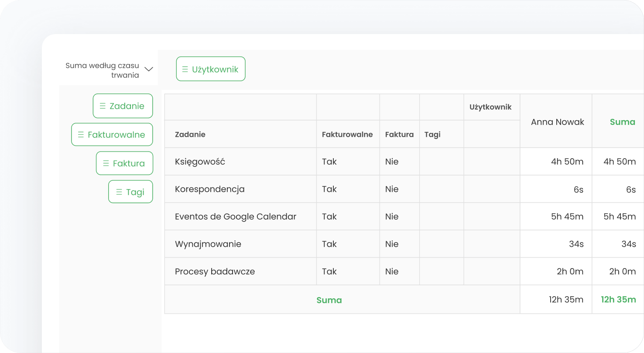
Task: Click the drag handle icon on Fakturowalne chip
Action: 81,135
